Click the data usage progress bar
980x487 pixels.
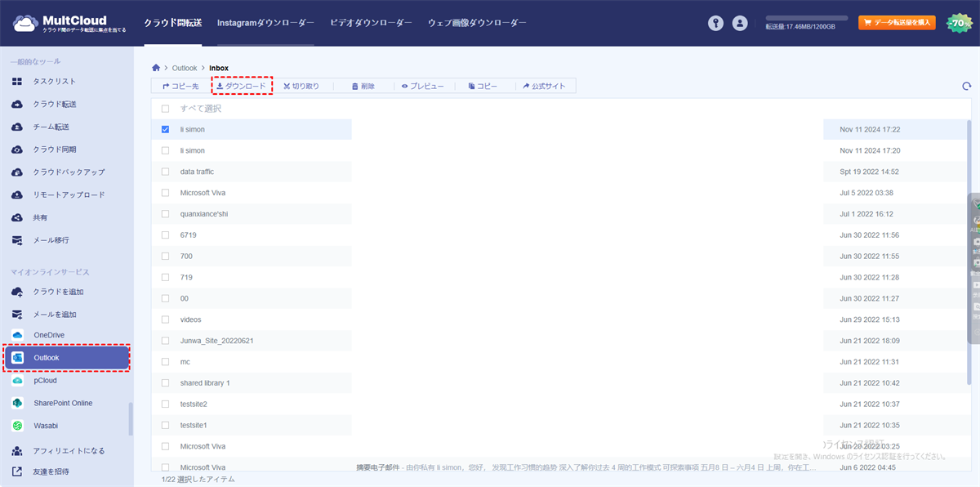(807, 18)
